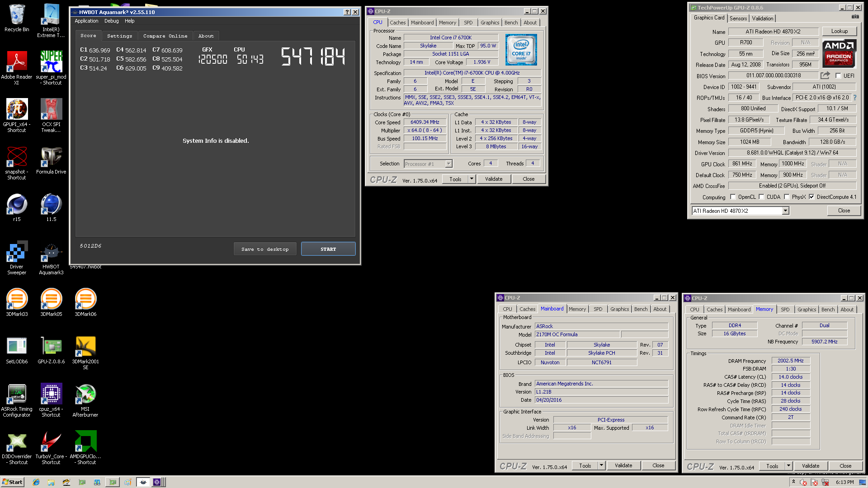Click Validate in CPU-Z CPU window
The image size is (868, 488).
pyautogui.click(x=493, y=179)
